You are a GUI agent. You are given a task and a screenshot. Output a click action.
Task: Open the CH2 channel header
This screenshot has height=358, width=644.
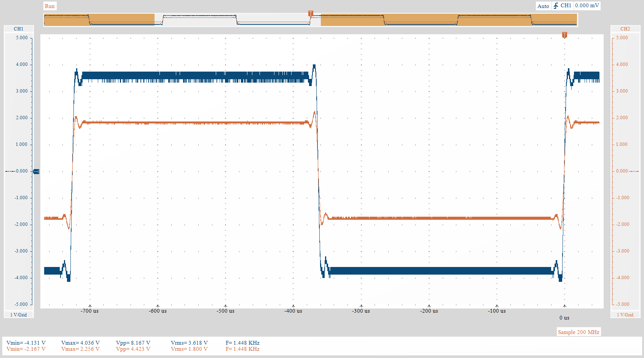[x=625, y=29]
